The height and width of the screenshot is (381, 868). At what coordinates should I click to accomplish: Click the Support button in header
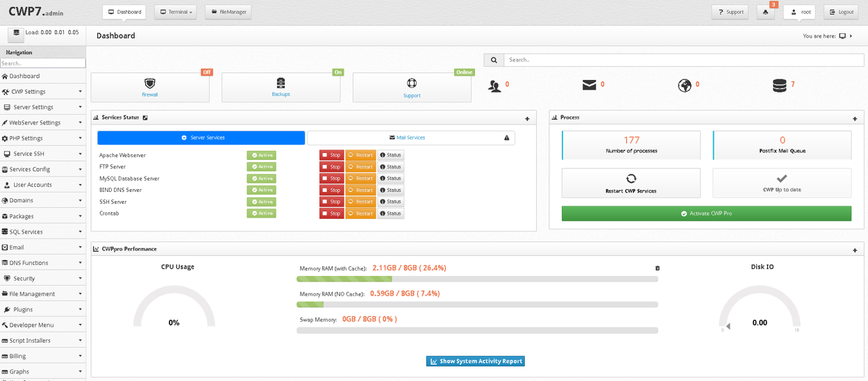730,12
